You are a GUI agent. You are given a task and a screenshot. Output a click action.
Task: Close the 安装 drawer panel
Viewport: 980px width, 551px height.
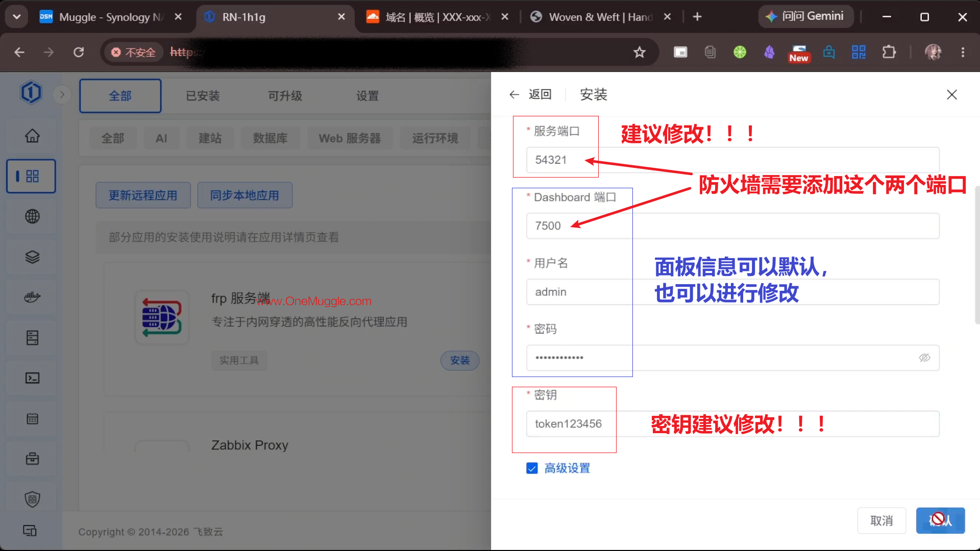pos(951,94)
